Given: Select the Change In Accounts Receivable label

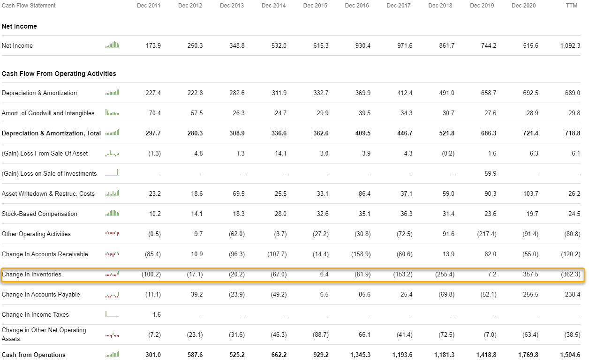Looking at the screenshot, I should pyautogui.click(x=45, y=254).
